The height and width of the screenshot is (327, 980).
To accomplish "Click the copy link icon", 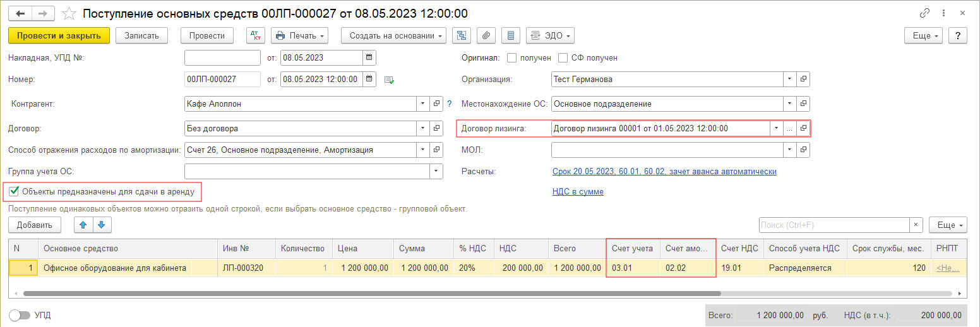I will tap(924, 13).
